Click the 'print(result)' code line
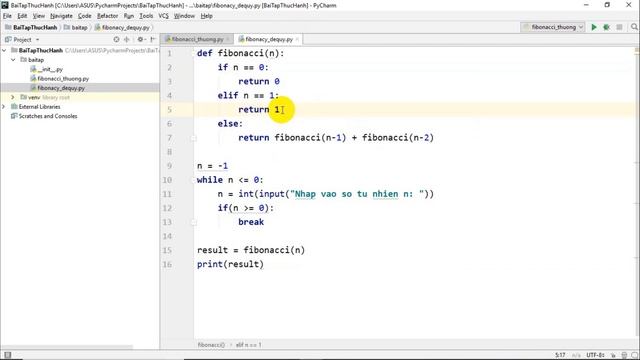This screenshot has width=640, height=360. click(x=230, y=264)
